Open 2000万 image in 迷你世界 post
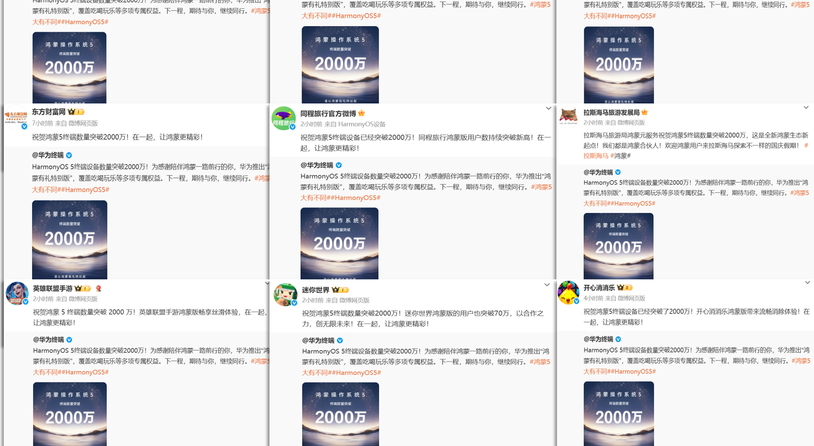The image size is (814, 446). (x=341, y=414)
